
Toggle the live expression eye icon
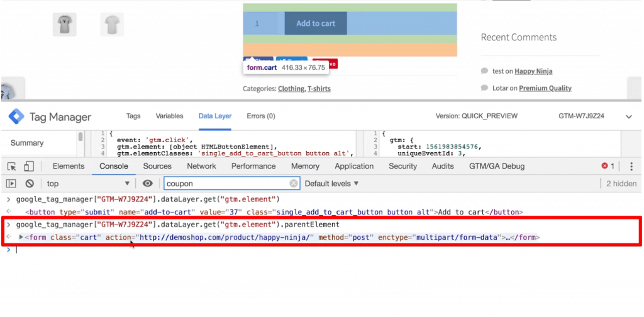click(x=147, y=184)
